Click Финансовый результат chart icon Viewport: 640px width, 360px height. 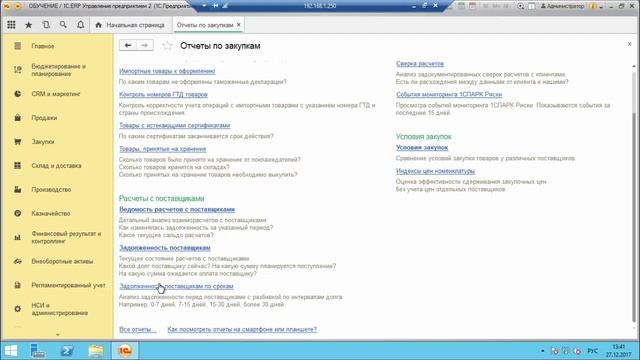coord(18,237)
